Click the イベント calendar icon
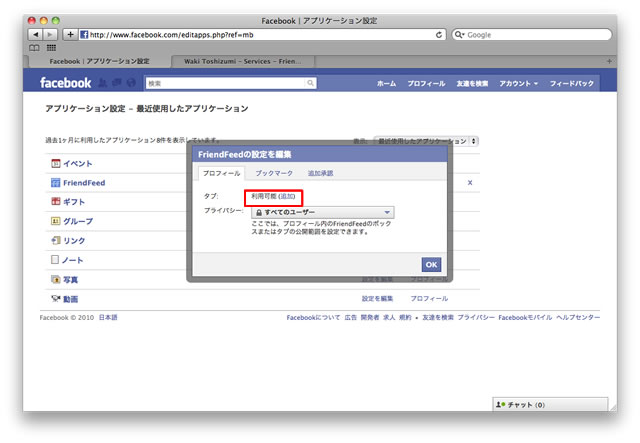 tap(56, 163)
